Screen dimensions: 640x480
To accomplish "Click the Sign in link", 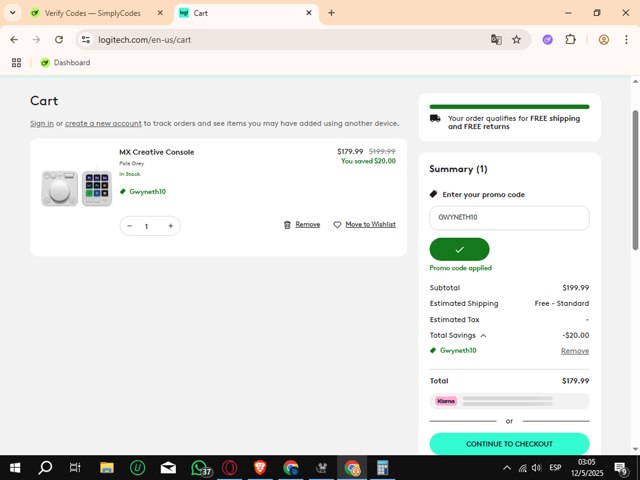I will click(x=42, y=123).
